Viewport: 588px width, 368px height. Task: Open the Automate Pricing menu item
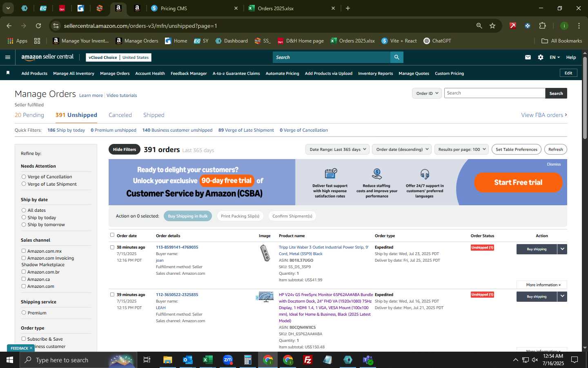pos(282,74)
